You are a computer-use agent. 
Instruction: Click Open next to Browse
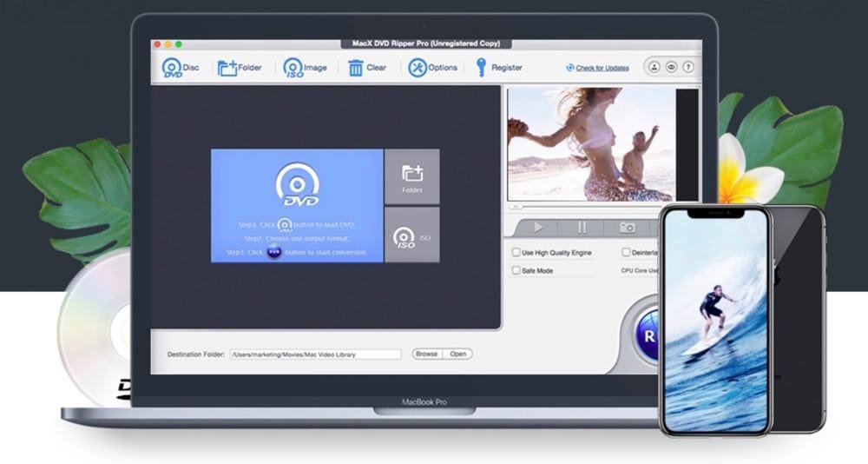click(x=457, y=354)
